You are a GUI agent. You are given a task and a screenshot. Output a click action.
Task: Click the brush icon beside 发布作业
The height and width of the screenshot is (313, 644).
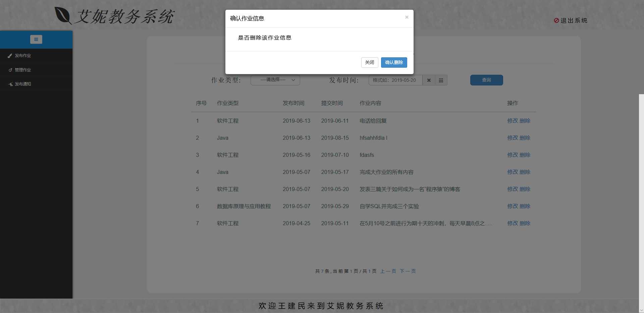[x=10, y=56]
